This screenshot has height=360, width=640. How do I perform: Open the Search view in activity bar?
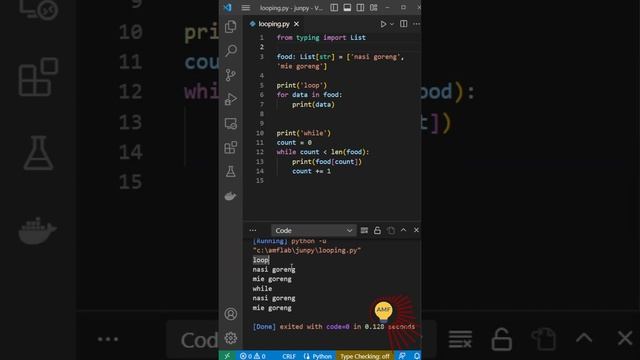tap(231, 51)
